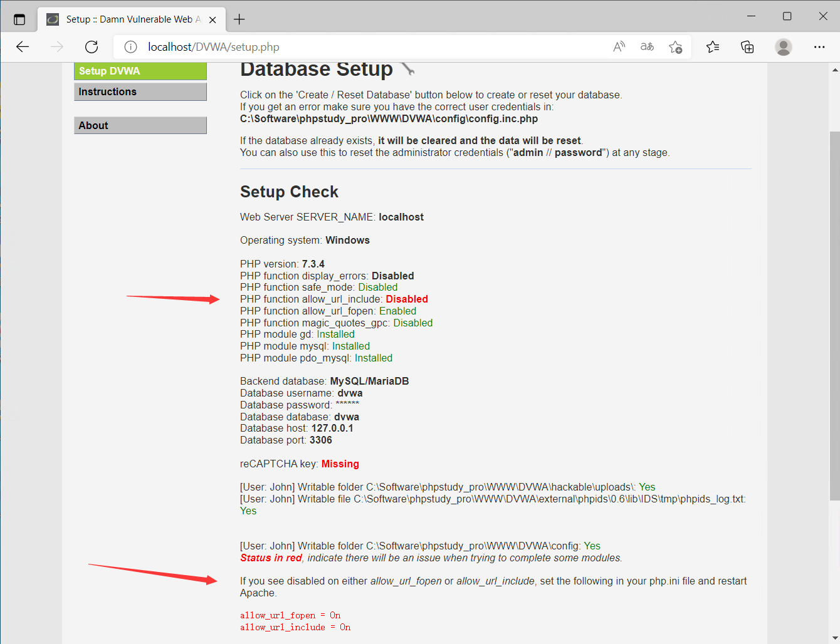Screen dimensions: 840x644
Task: Click MySQL/MariaDB backend database value
Action: [x=369, y=382]
